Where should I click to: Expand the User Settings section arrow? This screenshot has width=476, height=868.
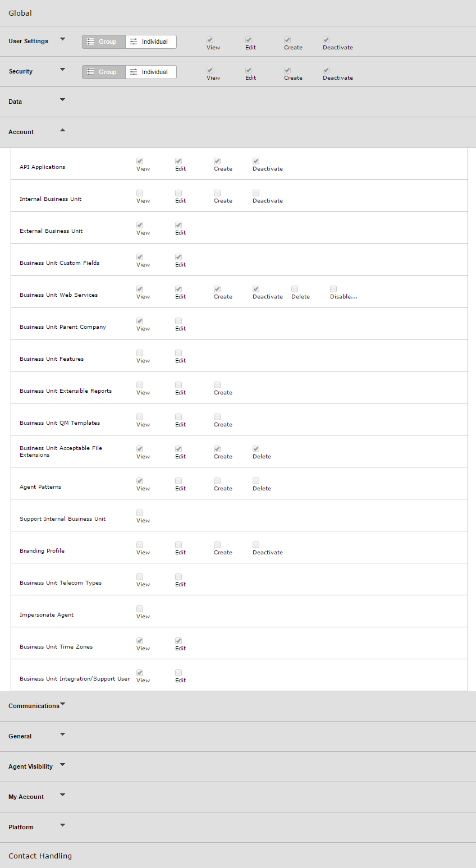click(x=62, y=39)
